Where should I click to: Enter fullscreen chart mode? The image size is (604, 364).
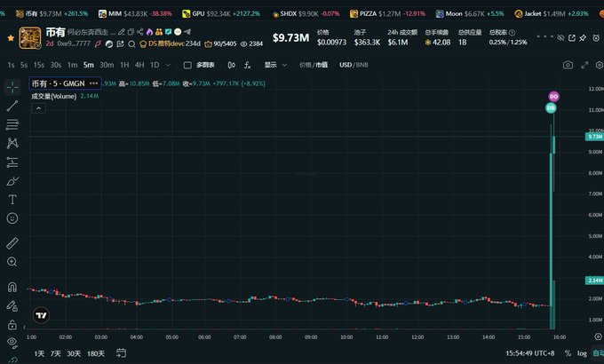584,65
